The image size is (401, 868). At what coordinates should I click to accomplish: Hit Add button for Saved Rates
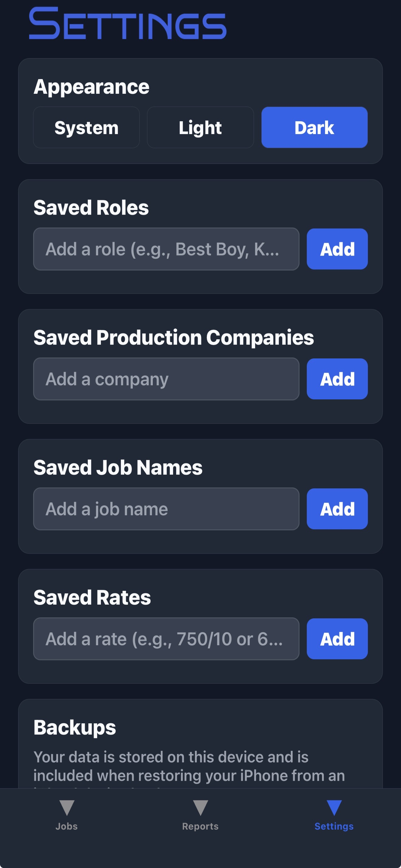(x=337, y=639)
